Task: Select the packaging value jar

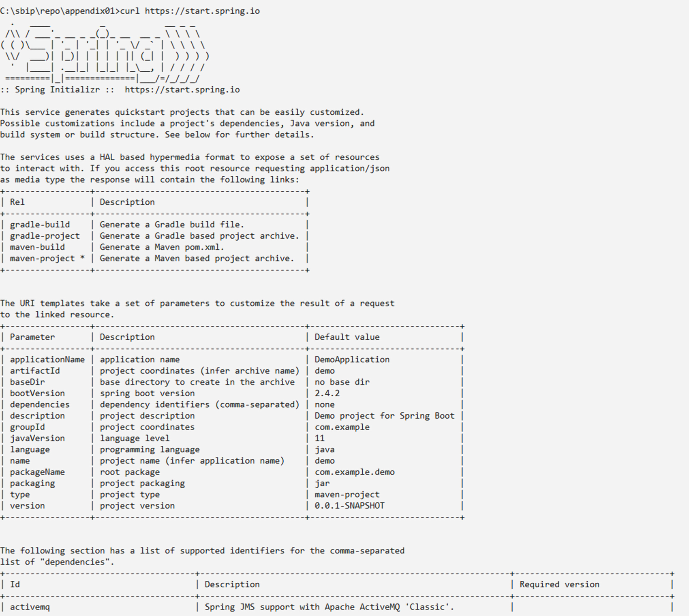Action: tap(322, 483)
